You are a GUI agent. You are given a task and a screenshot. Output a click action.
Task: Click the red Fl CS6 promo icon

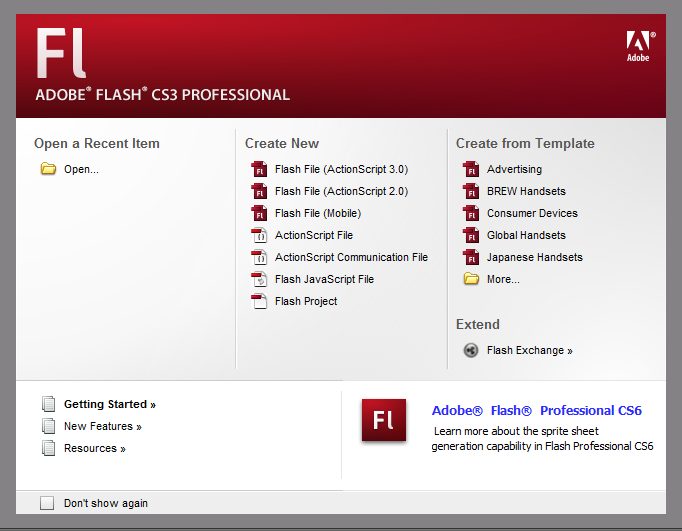384,420
